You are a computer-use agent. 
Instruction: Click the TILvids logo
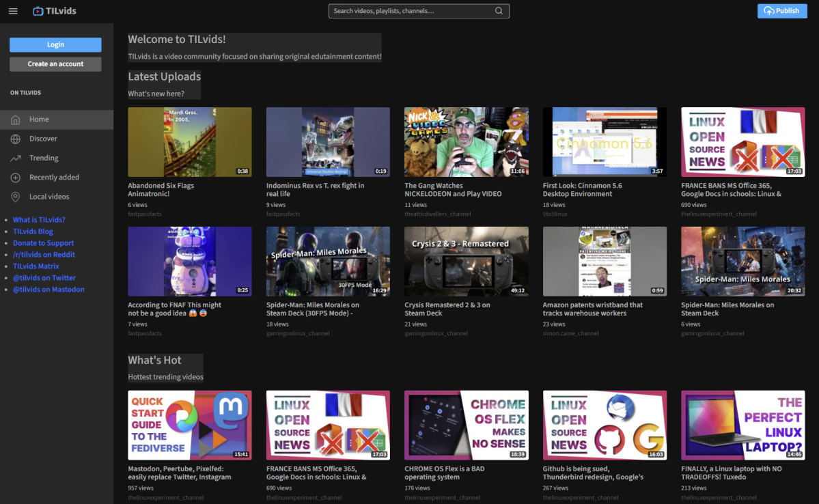click(55, 11)
